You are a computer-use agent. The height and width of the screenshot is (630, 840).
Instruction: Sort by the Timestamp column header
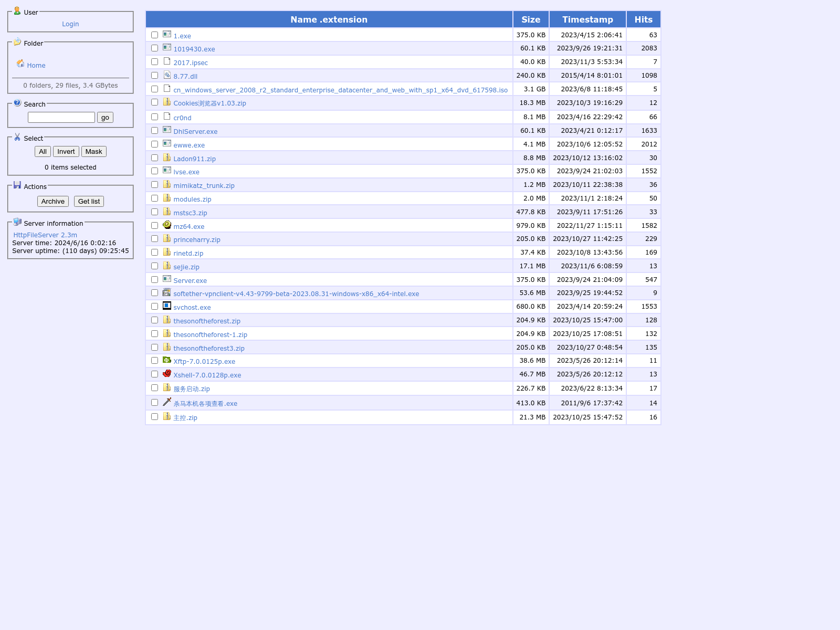click(x=587, y=19)
